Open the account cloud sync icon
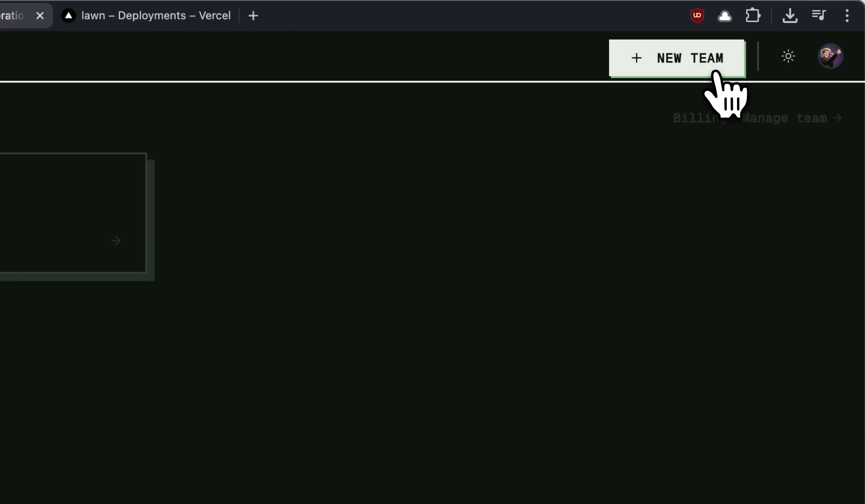 coord(725,15)
